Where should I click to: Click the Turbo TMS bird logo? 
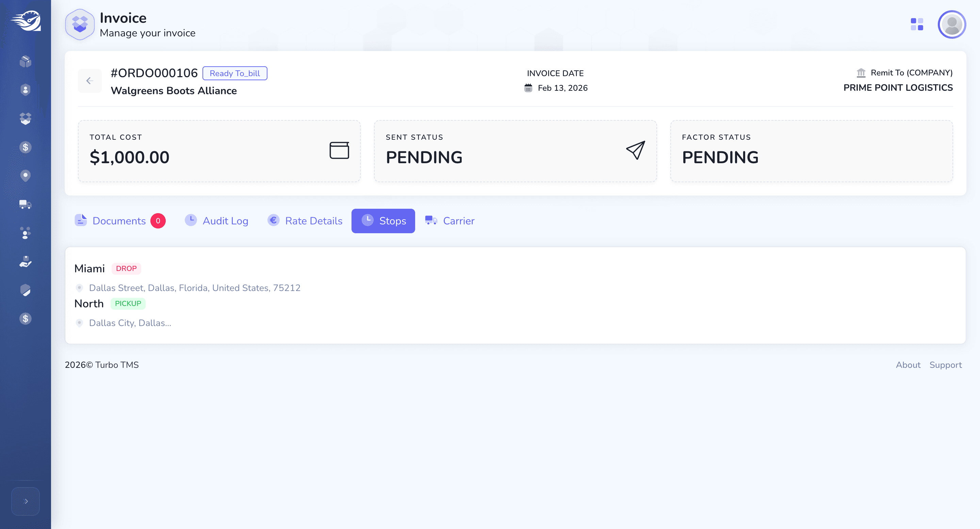coord(26,21)
